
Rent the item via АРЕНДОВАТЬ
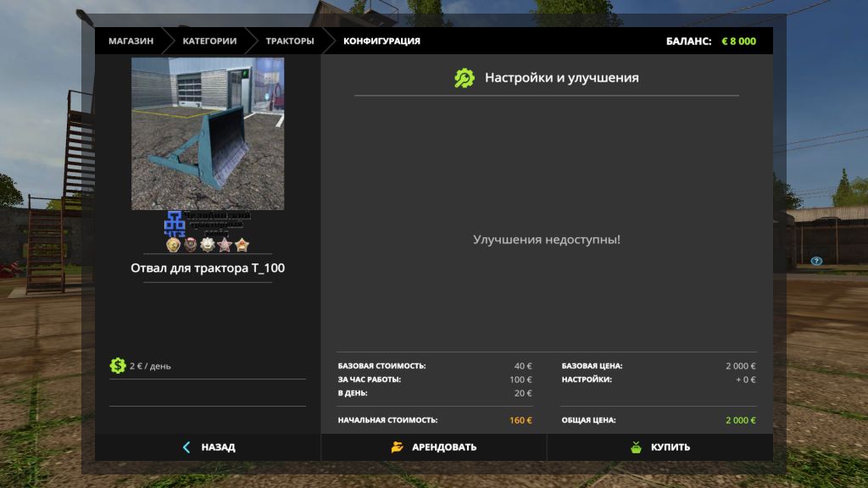(x=434, y=447)
